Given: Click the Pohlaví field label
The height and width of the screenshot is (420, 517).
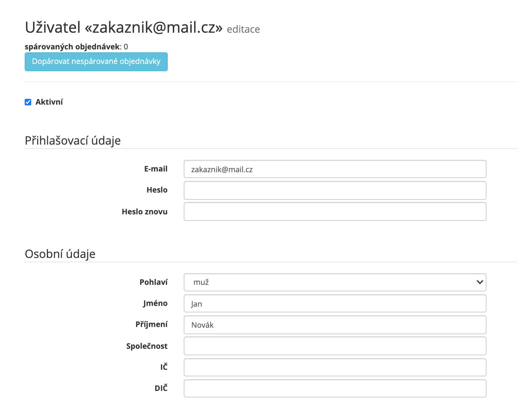Looking at the screenshot, I should point(154,282).
